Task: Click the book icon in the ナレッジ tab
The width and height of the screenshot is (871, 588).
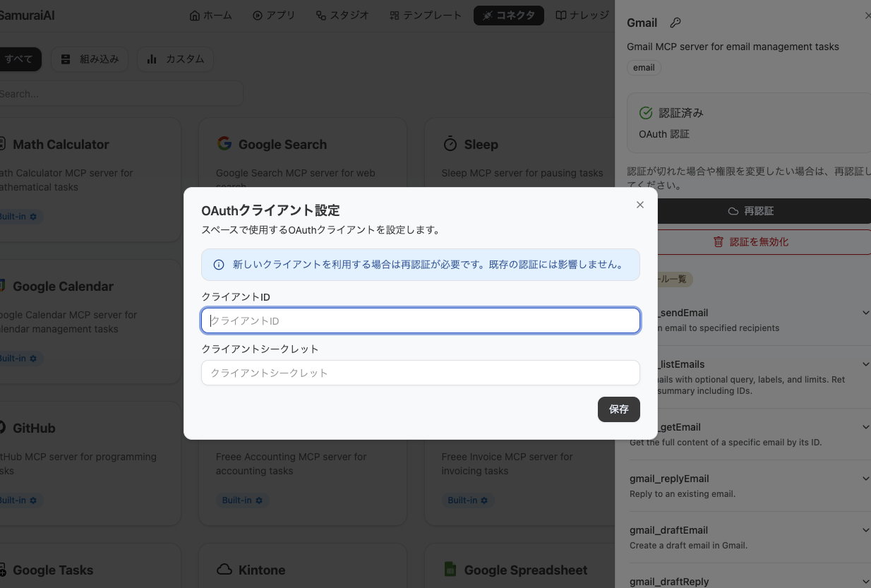Action: pos(561,16)
